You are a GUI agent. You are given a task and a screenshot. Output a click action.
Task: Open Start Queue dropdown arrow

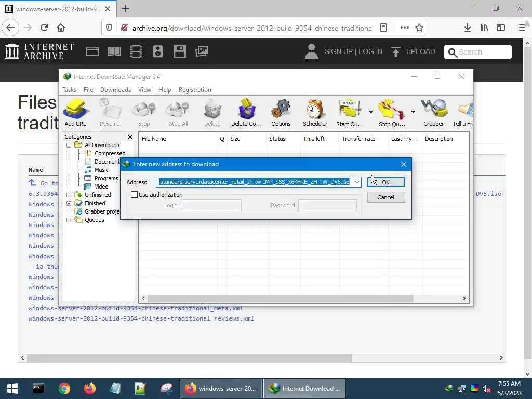click(371, 112)
